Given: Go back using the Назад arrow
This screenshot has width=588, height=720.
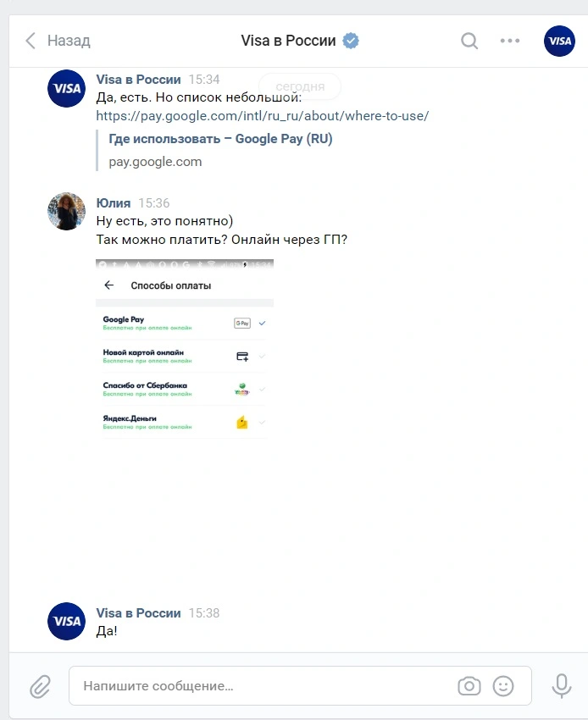Looking at the screenshot, I should click(31, 41).
